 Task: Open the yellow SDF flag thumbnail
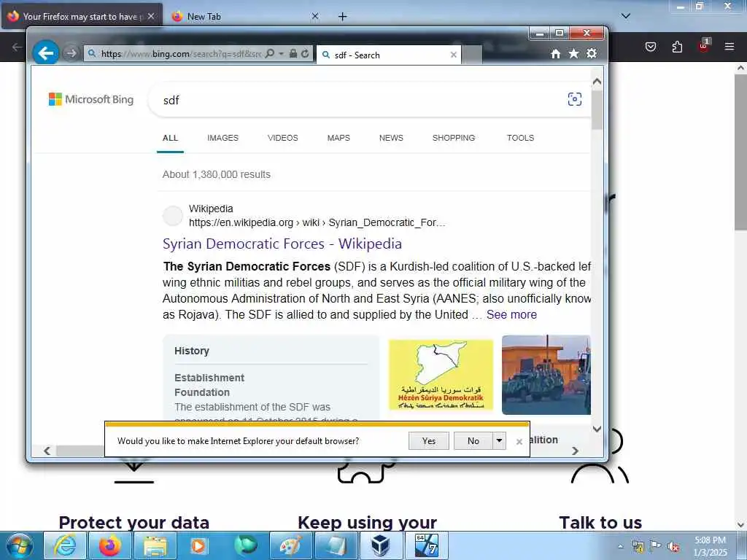click(441, 375)
